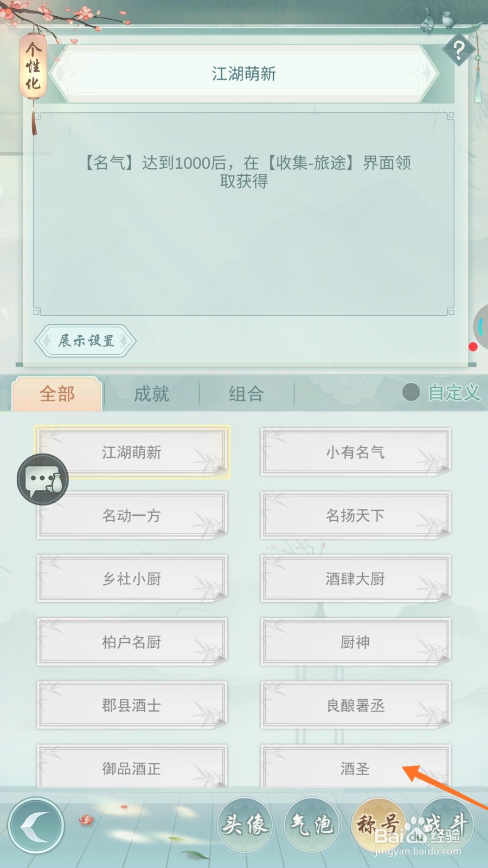
Task: Toggle the 自定义 radio option
Action: point(441,392)
